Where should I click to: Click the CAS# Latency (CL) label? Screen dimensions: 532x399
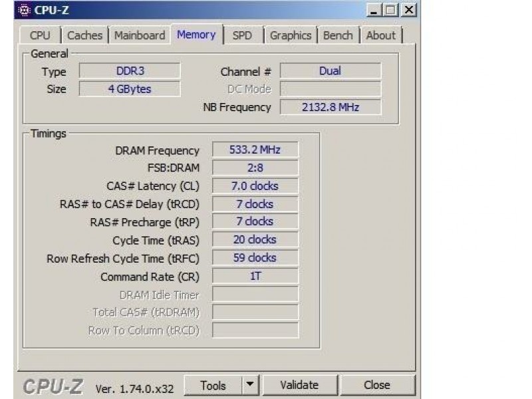coord(153,186)
